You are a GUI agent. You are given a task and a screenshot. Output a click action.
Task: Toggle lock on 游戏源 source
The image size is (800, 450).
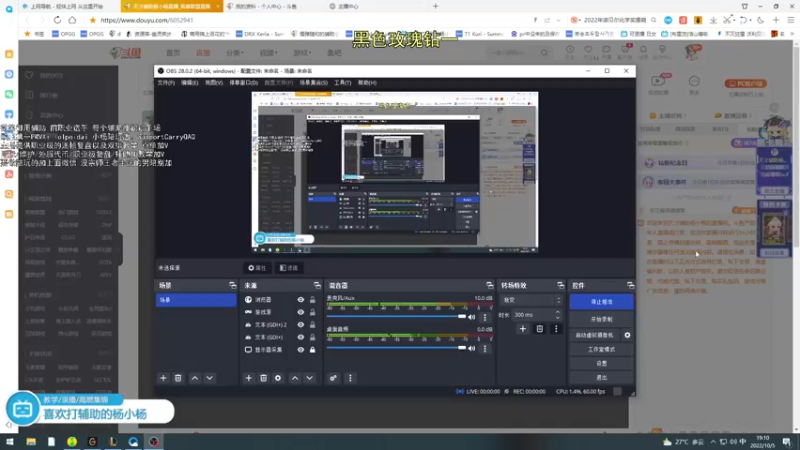click(x=312, y=312)
